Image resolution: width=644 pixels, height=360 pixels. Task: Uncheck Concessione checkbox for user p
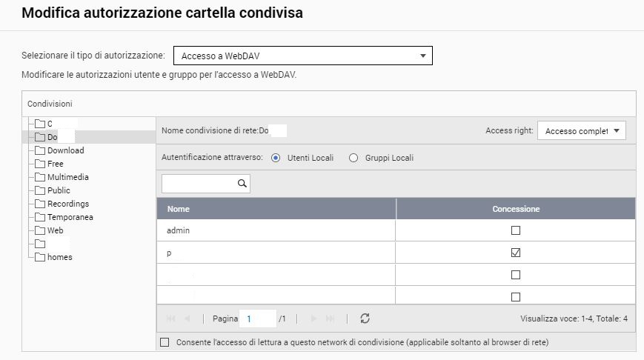[x=516, y=253]
